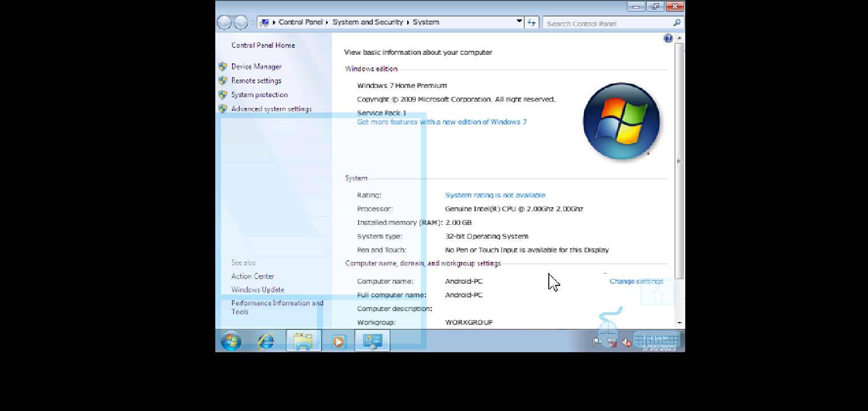Image resolution: width=868 pixels, height=411 pixels.
Task: Open the Windows Start menu orb
Action: coord(231,341)
